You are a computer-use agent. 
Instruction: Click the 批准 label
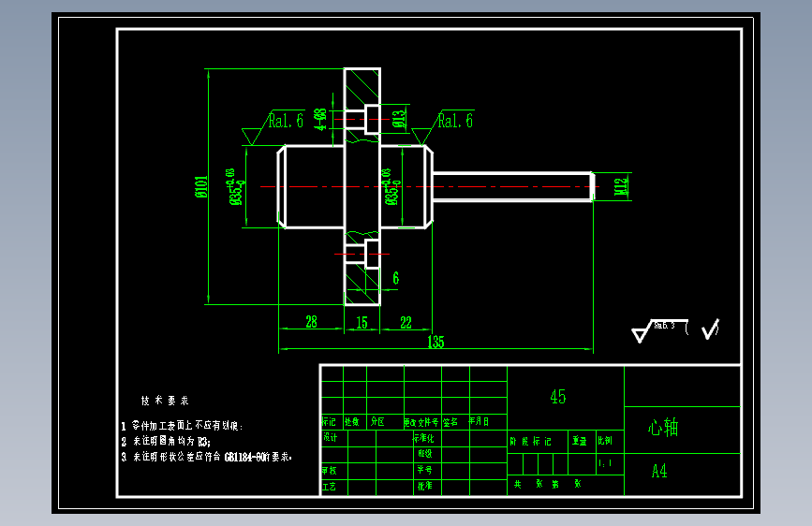pyautogui.click(x=424, y=486)
